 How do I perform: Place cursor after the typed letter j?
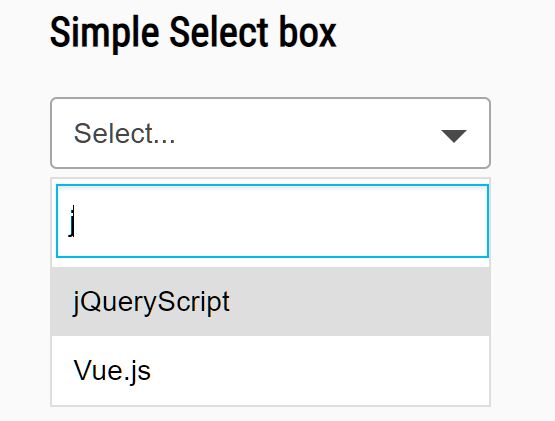click(x=76, y=221)
